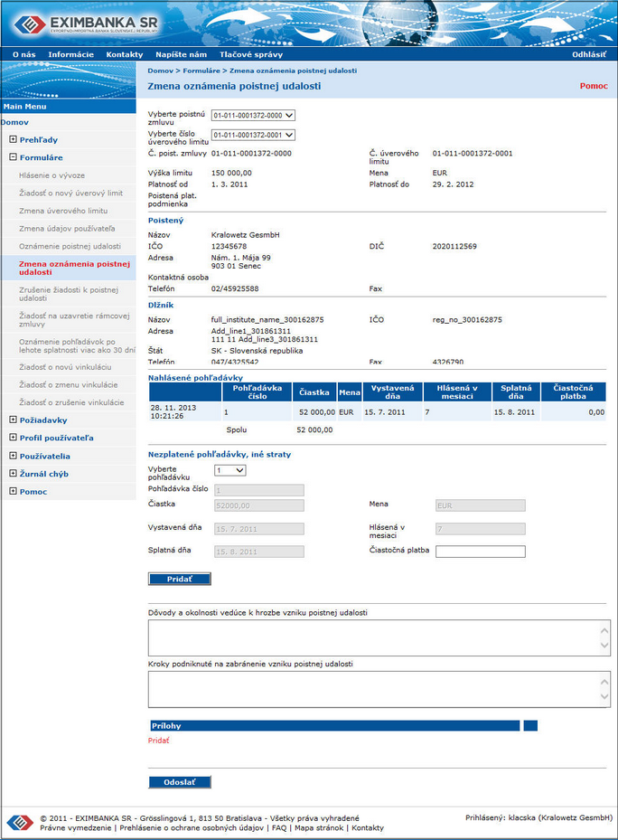Open Zmena údajov používateľa form

(x=67, y=228)
